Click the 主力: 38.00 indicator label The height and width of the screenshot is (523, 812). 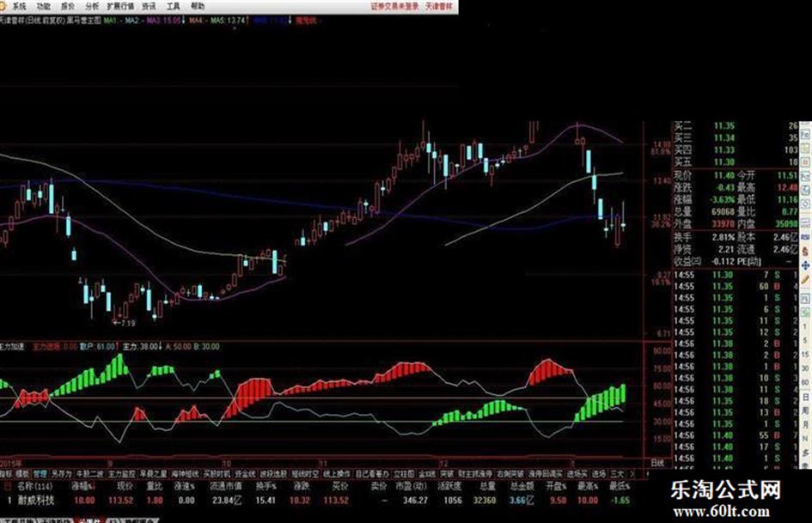[x=140, y=346]
